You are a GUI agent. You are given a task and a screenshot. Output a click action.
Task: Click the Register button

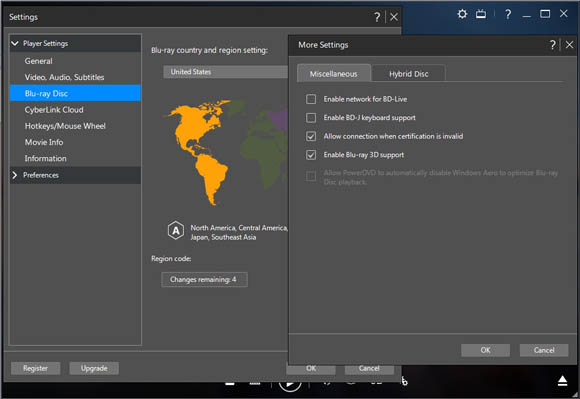click(x=36, y=368)
